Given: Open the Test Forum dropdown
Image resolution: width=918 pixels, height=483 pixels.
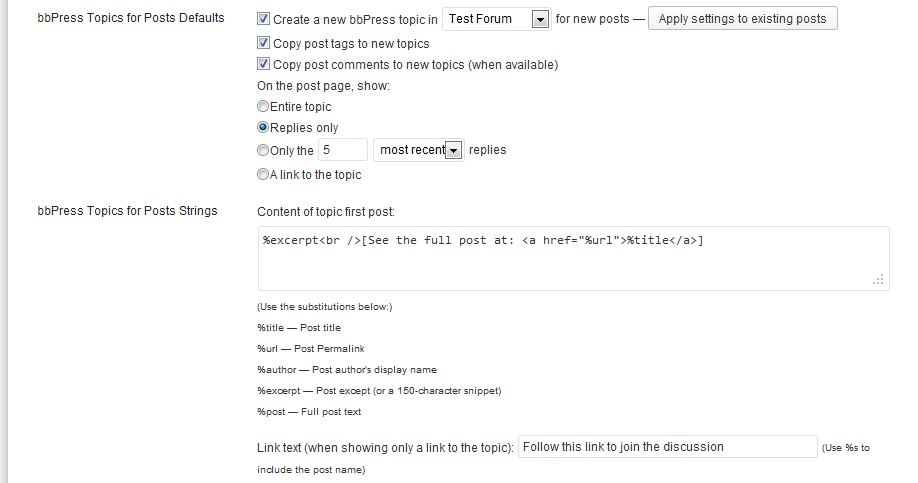Looking at the screenshot, I should point(496,19).
